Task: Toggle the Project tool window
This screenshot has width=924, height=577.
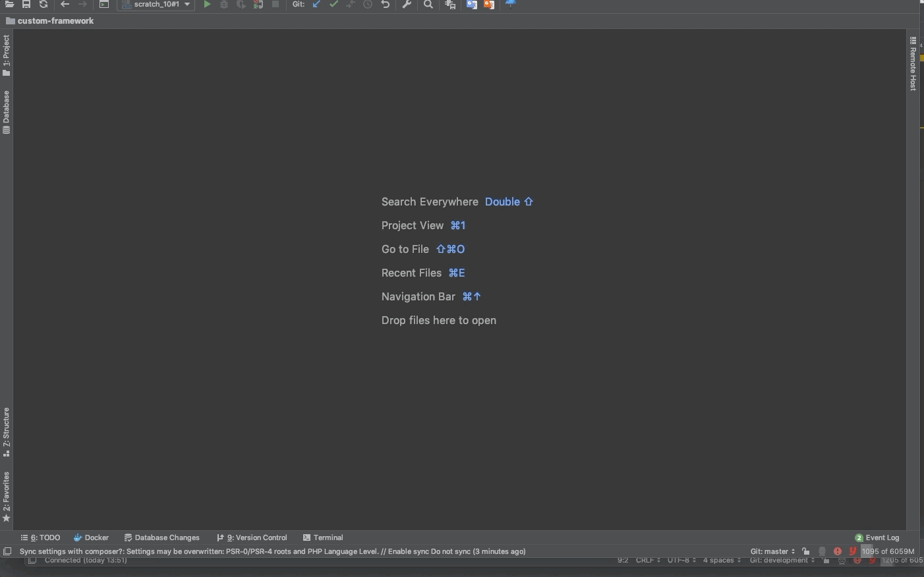Action: (7, 55)
